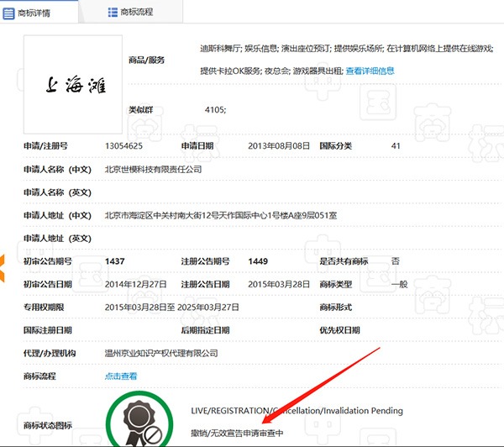
Task: Click the 代理/办理机构 label
Action: (50, 353)
